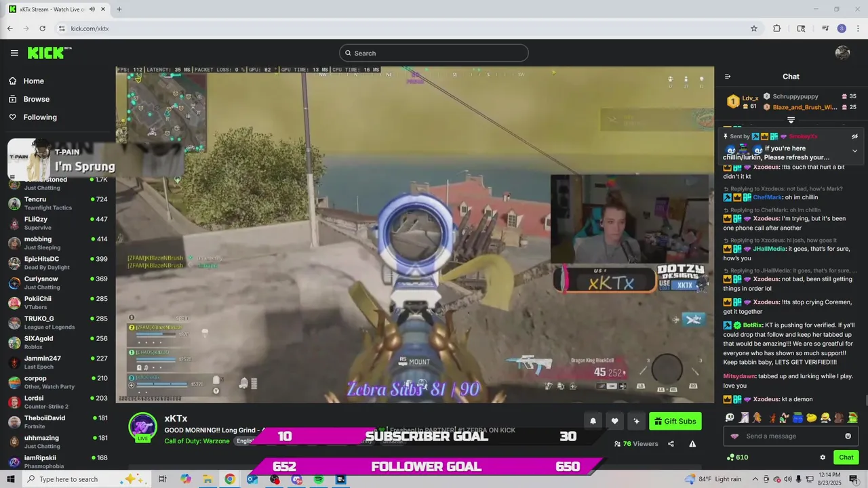Open chat settings gear icon
Screen dimensions: 868x488
(x=823, y=457)
